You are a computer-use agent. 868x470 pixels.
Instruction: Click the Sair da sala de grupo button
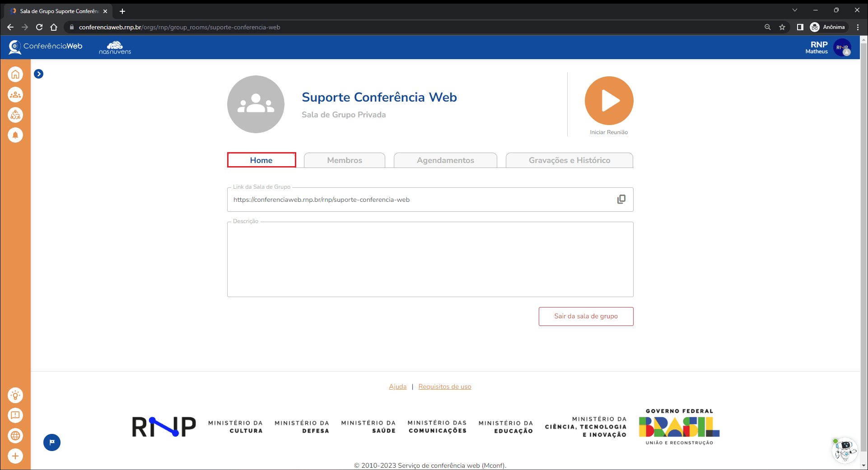click(x=586, y=316)
